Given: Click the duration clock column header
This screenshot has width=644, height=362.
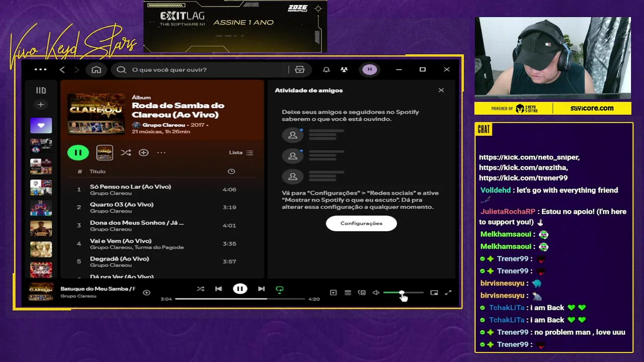Looking at the screenshot, I should coord(231,171).
